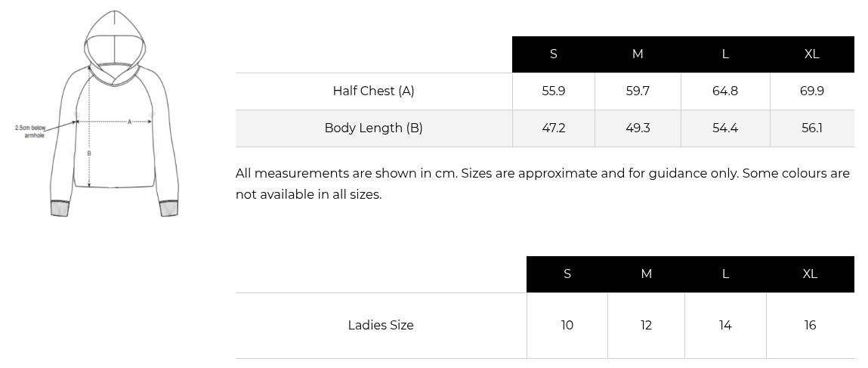The image size is (868, 368).
Task: Click the 64.8 half chest value
Action: 725,91
